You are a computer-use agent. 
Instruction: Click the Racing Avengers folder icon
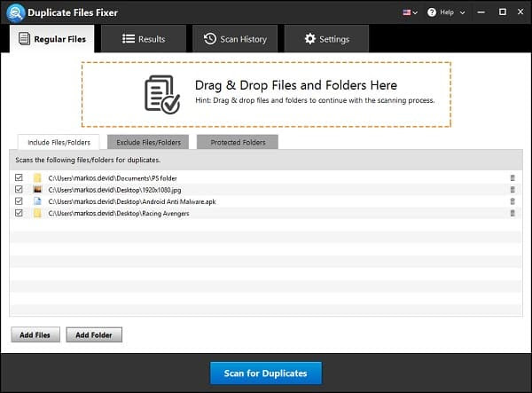click(x=37, y=213)
